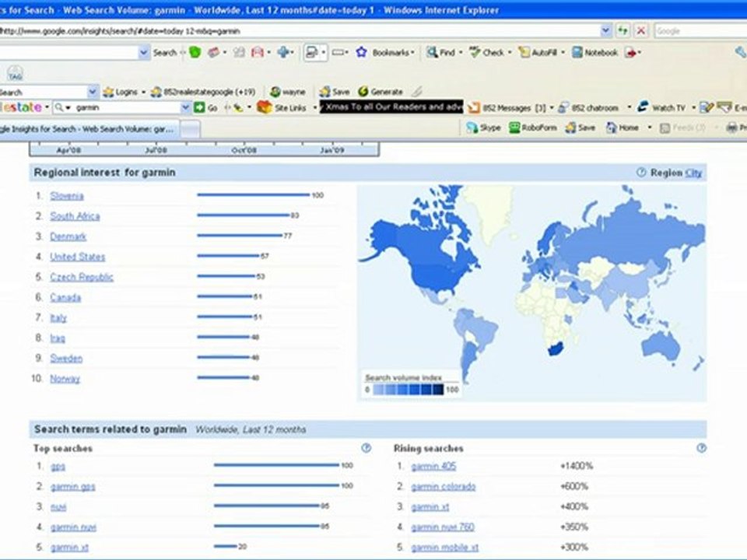Go to the Home page
Image resolution: width=747 pixels, height=560 pixels.
tap(622, 128)
